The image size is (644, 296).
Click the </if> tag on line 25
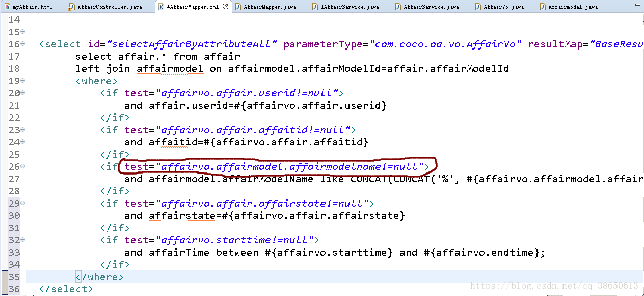click(x=115, y=154)
